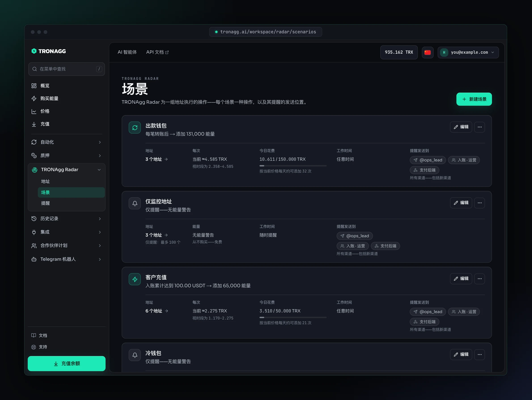The width and height of the screenshot is (532, 400).
Task: Edit the 仅监控地址 scenario
Action: tap(461, 203)
